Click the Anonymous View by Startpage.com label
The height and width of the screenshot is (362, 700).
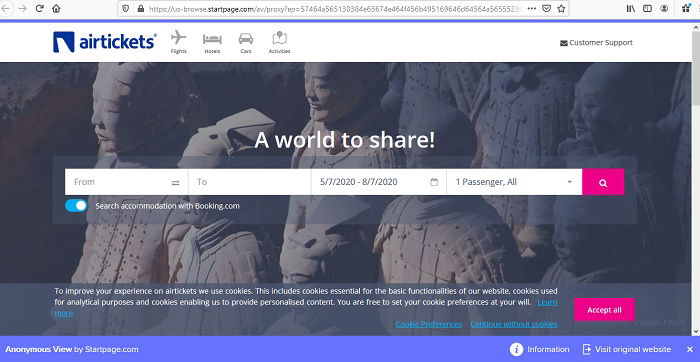pyautogui.click(x=72, y=349)
